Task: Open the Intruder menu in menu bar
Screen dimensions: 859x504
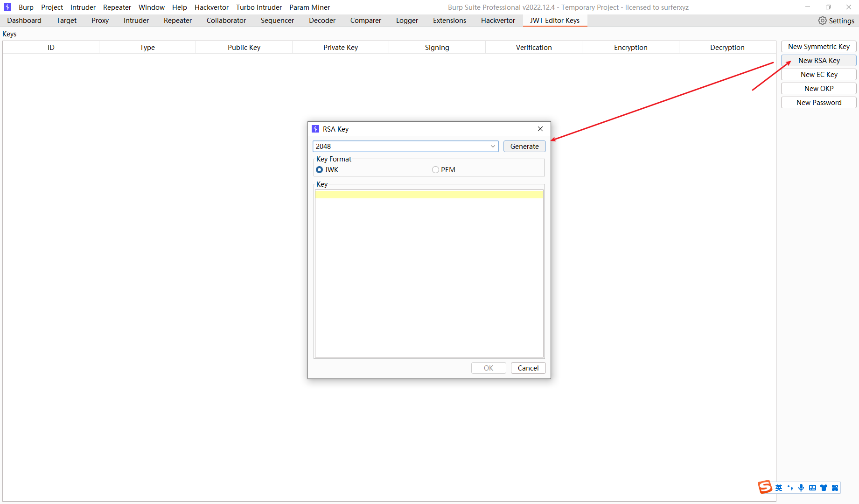Action: 83,7
